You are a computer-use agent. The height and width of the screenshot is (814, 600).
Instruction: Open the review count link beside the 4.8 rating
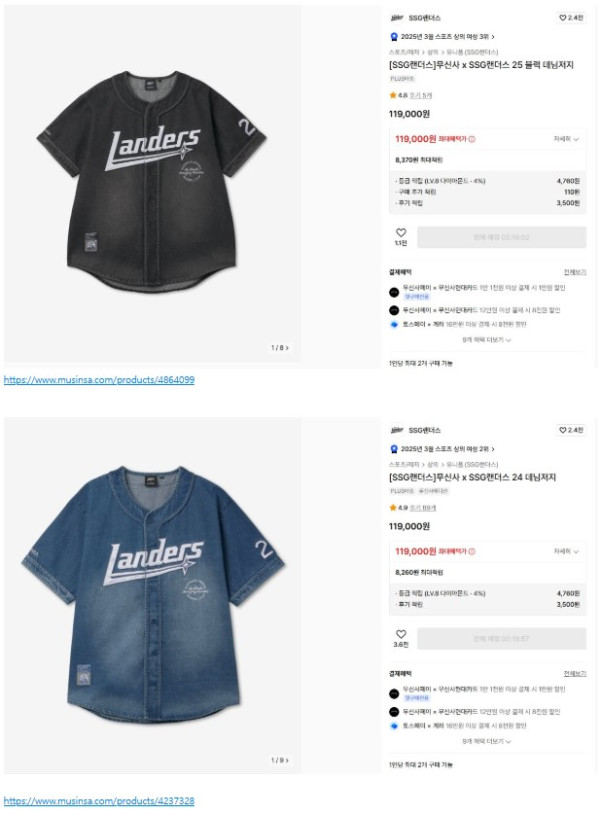tap(421, 96)
